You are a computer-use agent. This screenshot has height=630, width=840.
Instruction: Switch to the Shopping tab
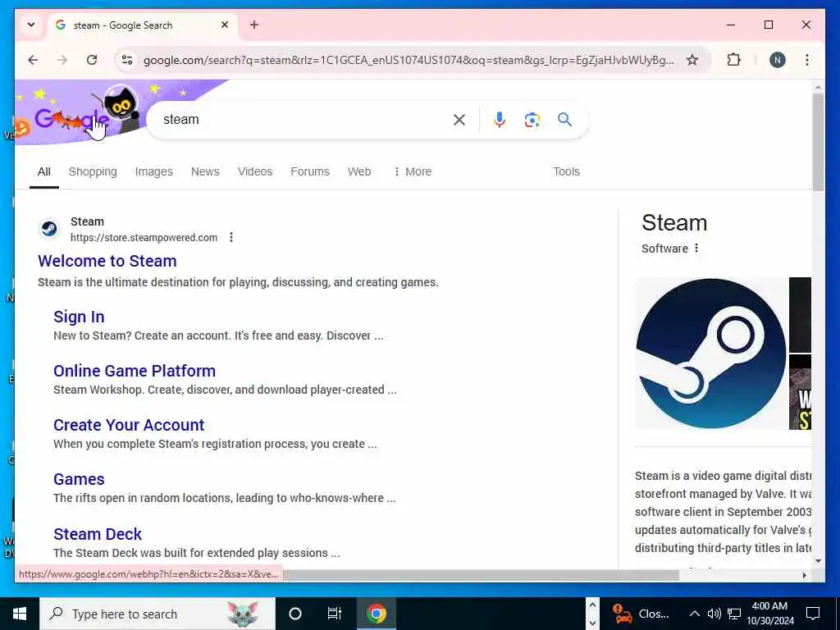pos(93,171)
